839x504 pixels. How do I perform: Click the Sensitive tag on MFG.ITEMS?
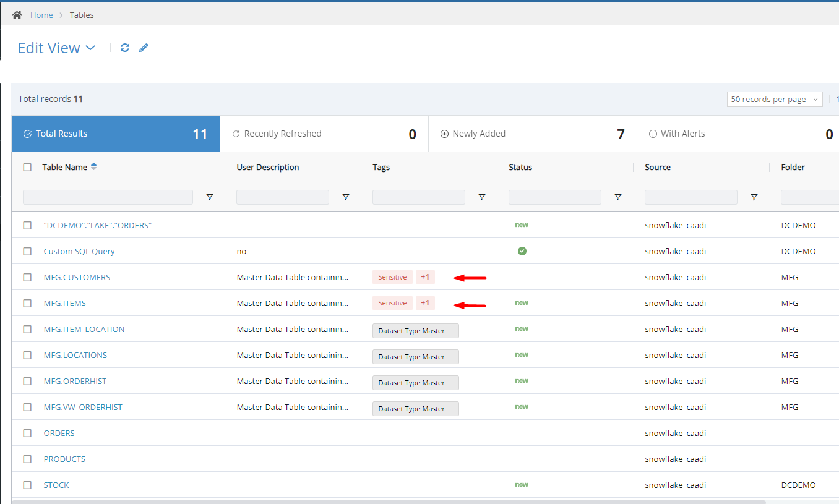point(392,303)
